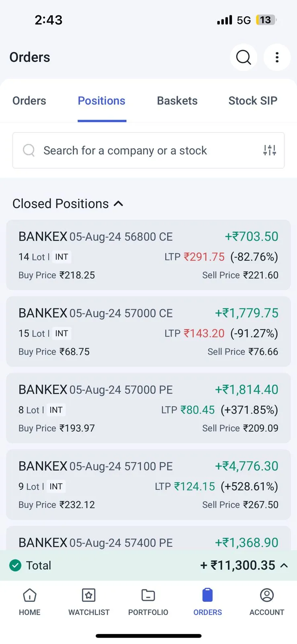Image resolution: width=297 pixels, height=644 pixels.
Task: Open the Portfolio folder icon
Action: [x=148, y=596]
